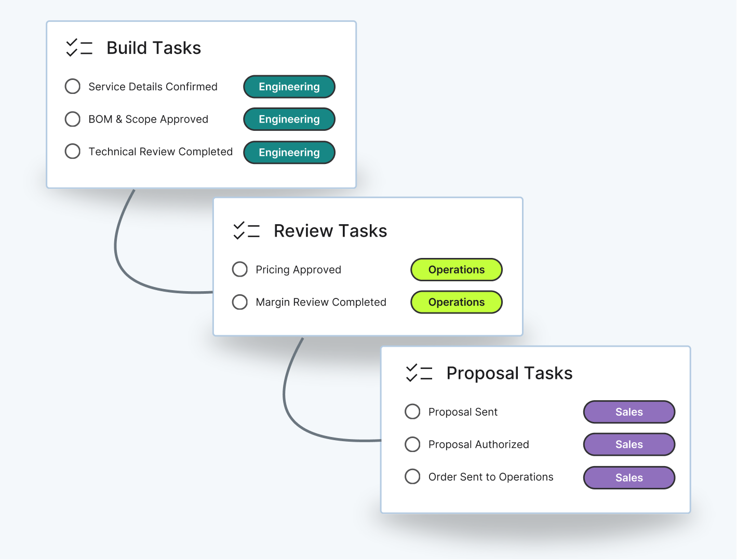737x560 pixels.
Task: Check the Order Sent to Operations circle
Action: click(x=412, y=476)
